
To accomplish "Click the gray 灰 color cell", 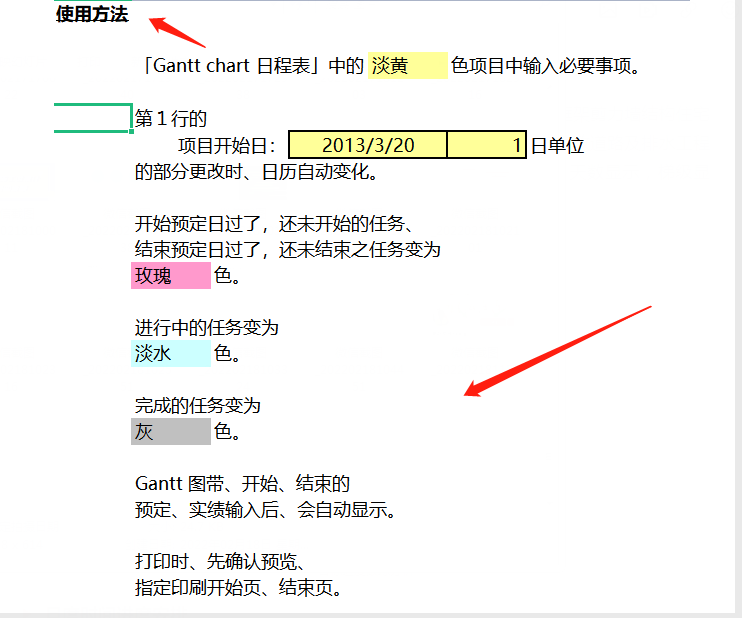I will pos(171,432).
